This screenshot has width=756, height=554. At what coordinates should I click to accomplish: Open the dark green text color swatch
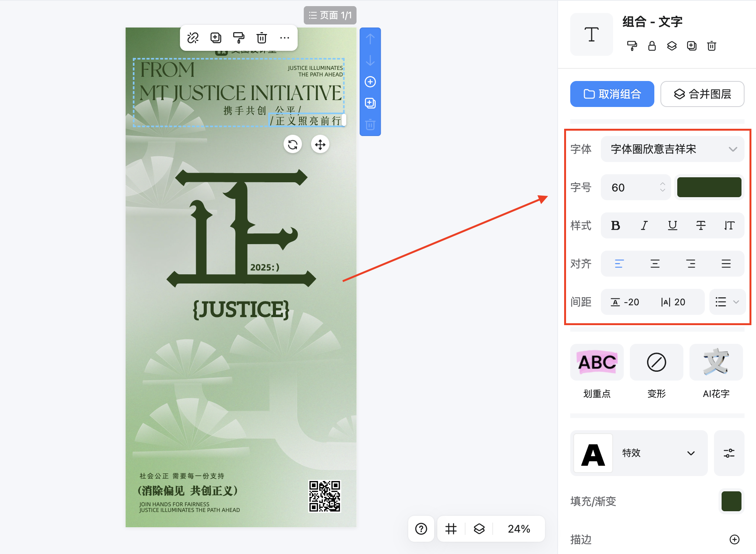pyautogui.click(x=709, y=187)
